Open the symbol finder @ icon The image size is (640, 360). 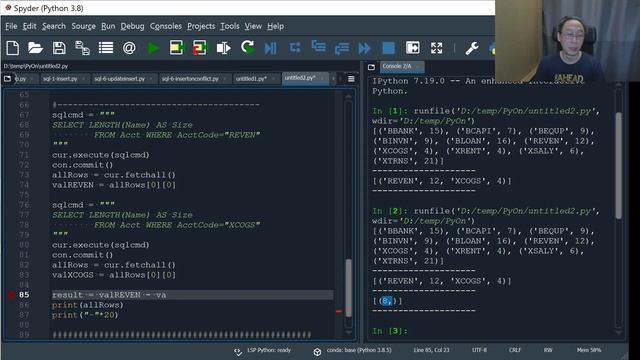[x=129, y=48]
